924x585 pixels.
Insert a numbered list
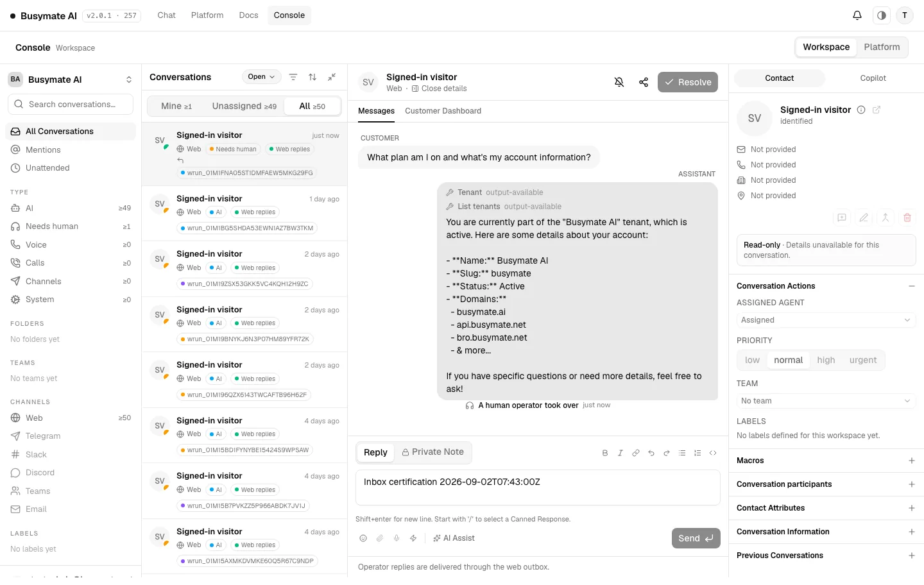coord(697,453)
